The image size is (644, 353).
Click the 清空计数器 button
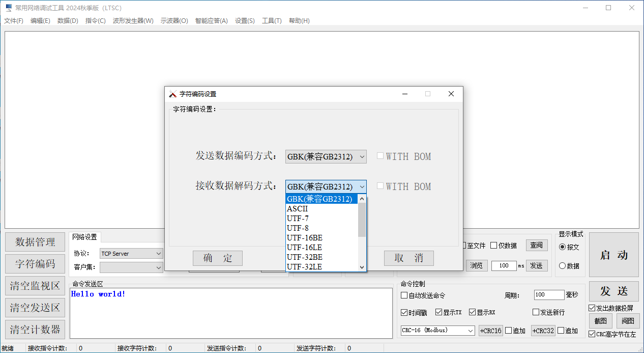35,330
